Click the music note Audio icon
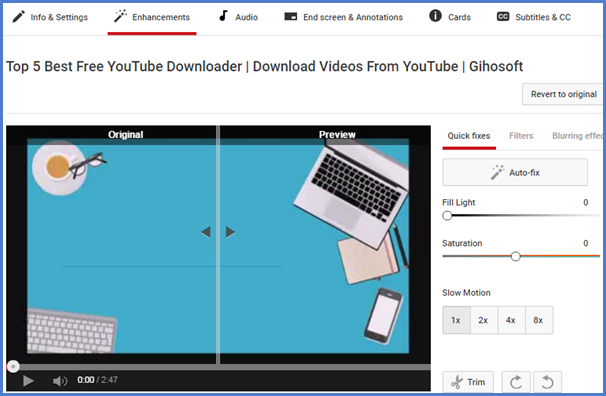Screen dimensions: 606x396 pyautogui.click(x=223, y=15)
